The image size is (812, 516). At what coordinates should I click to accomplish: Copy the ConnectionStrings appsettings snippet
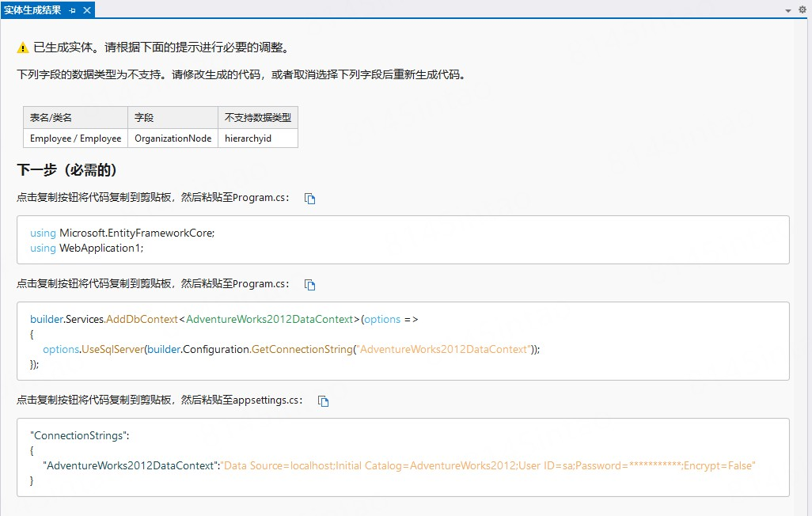[323, 401]
